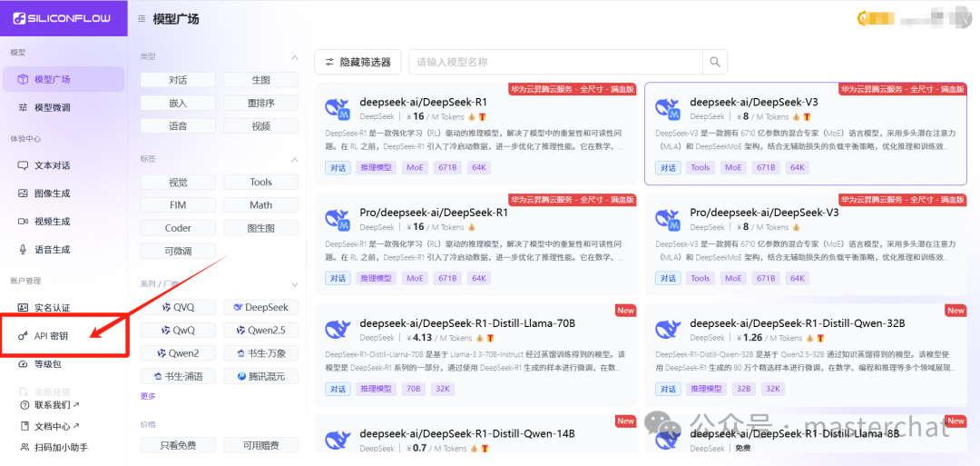Filter by 书生·万象 series

(260, 352)
